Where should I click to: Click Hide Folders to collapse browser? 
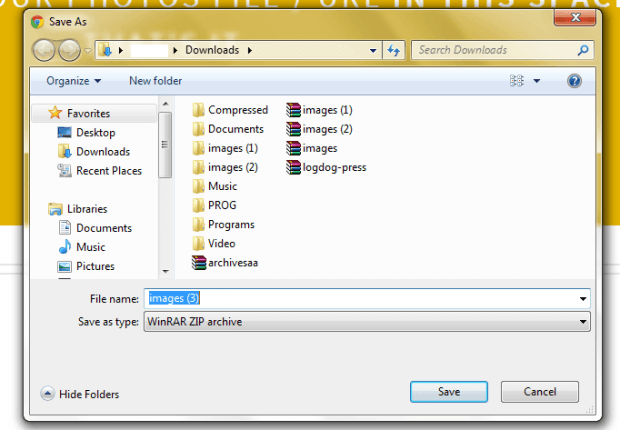point(79,394)
